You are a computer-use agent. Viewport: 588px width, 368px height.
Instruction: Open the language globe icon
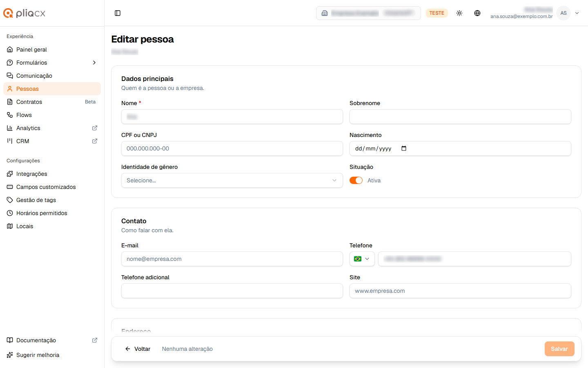coord(477,13)
